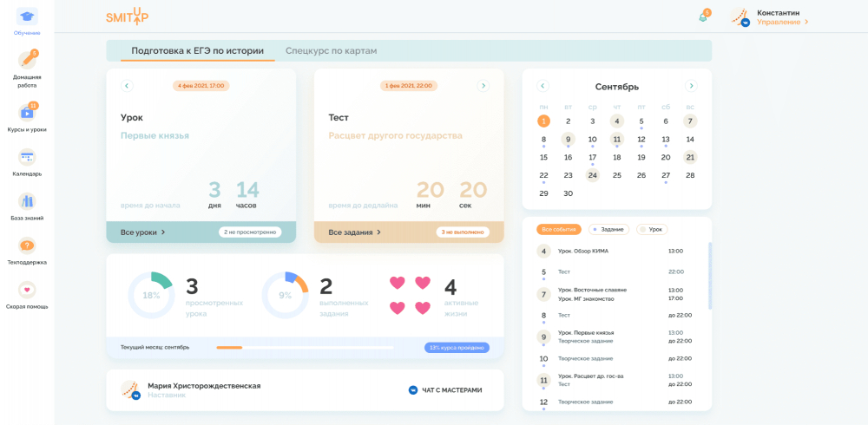Open the Обучение graduation cap icon
Viewport: 868px width, 425px height.
click(27, 16)
